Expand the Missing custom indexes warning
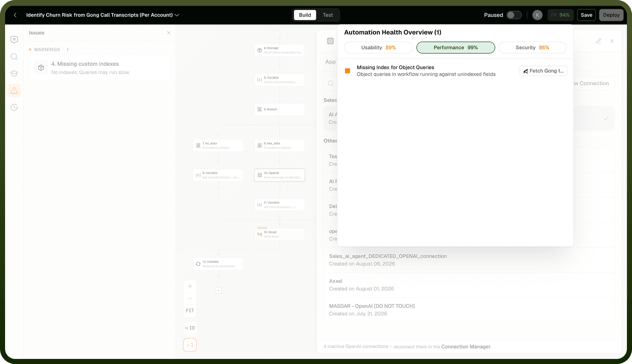Screen dimensions: 632x364 tap(99, 68)
